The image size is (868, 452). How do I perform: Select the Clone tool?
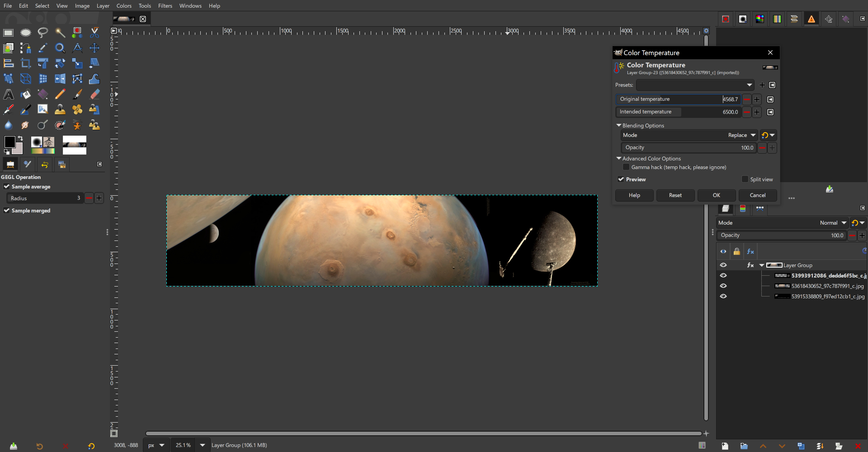pos(60,109)
